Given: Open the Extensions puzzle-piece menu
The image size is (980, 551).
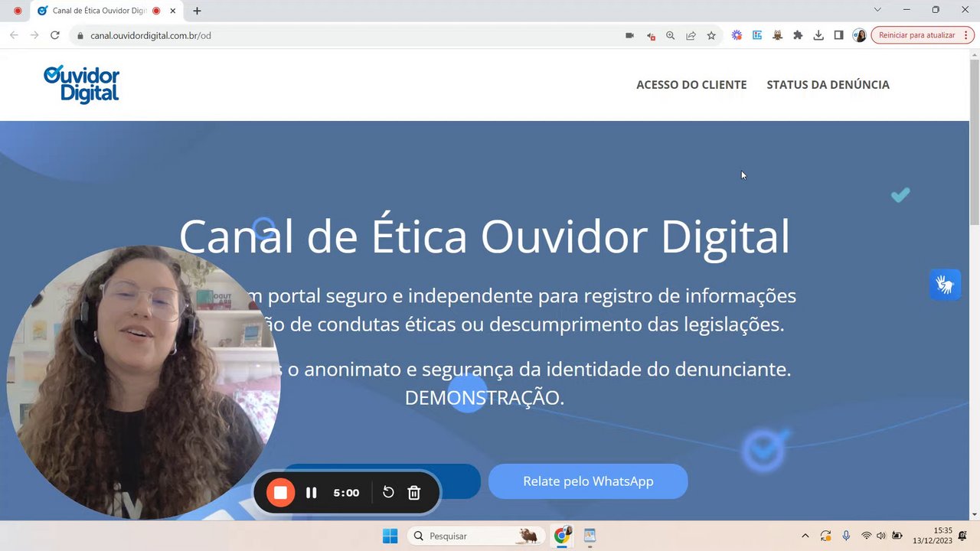Looking at the screenshot, I should [x=798, y=35].
